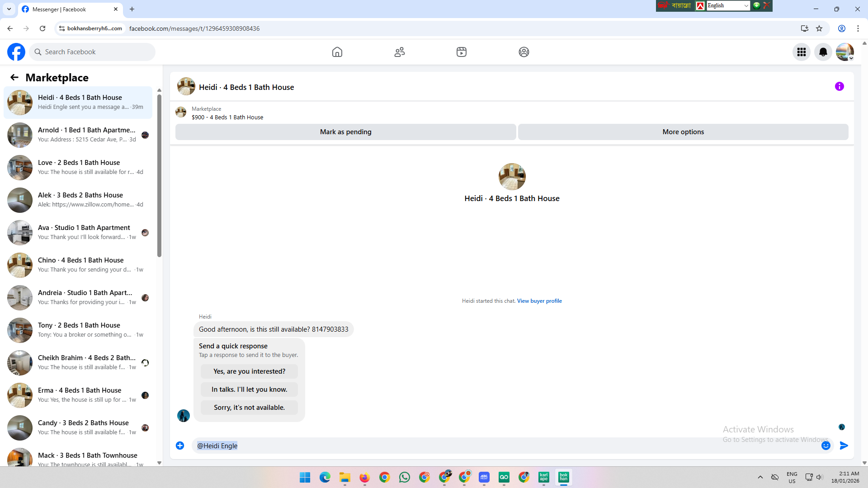This screenshot has width=868, height=488.
Task: Open the Facebook menu grid icon
Action: click(801, 52)
